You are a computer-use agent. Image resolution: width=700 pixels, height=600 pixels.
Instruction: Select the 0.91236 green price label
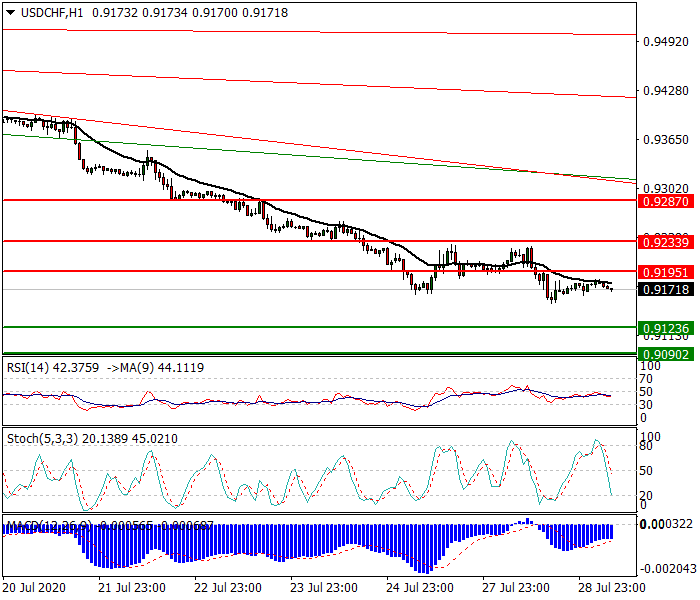[x=666, y=329]
